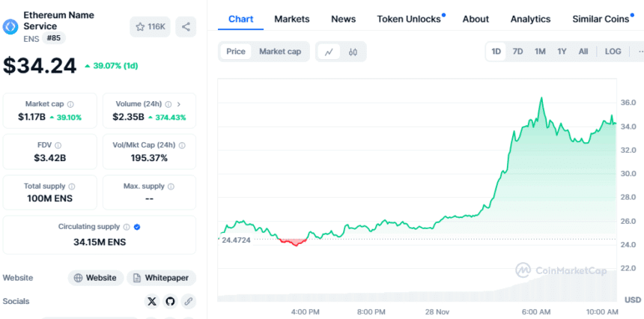Set chart range to 1D
Image resolution: width=644 pixels, height=319 pixels.
(x=496, y=52)
